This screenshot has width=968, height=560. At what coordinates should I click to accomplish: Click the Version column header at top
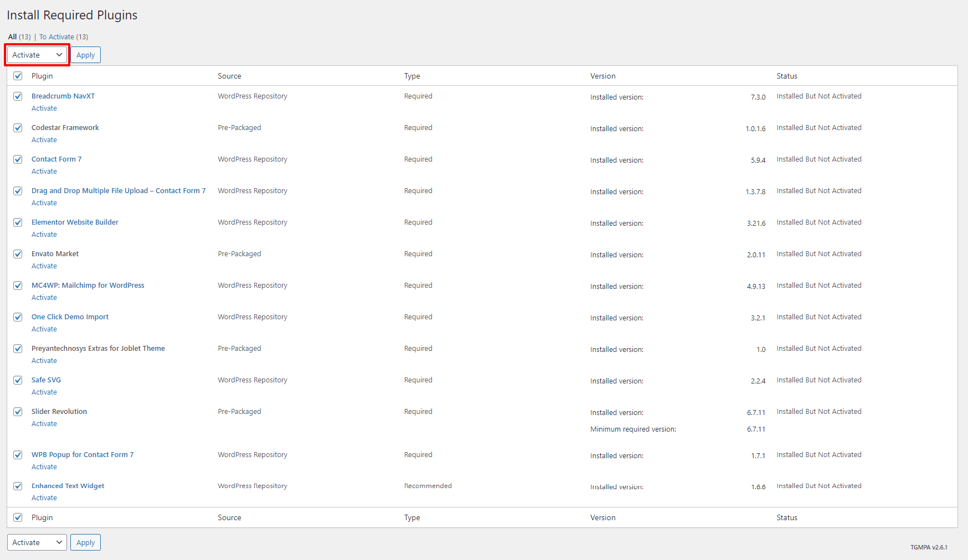603,76
